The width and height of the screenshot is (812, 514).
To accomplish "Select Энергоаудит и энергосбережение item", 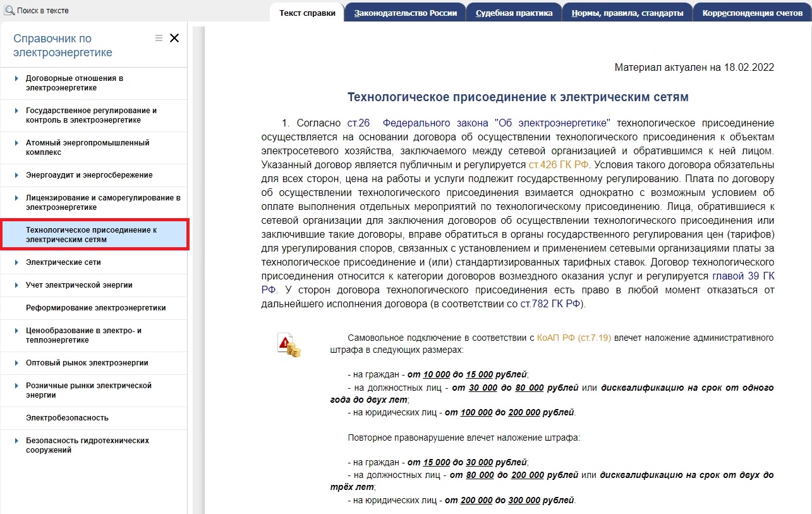I will point(94,175).
